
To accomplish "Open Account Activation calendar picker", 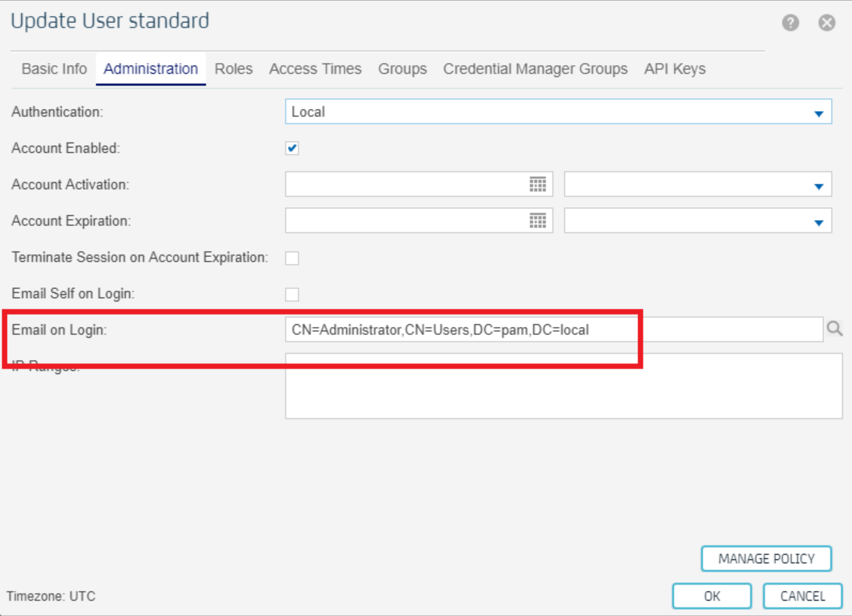I will (x=537, y=185).
